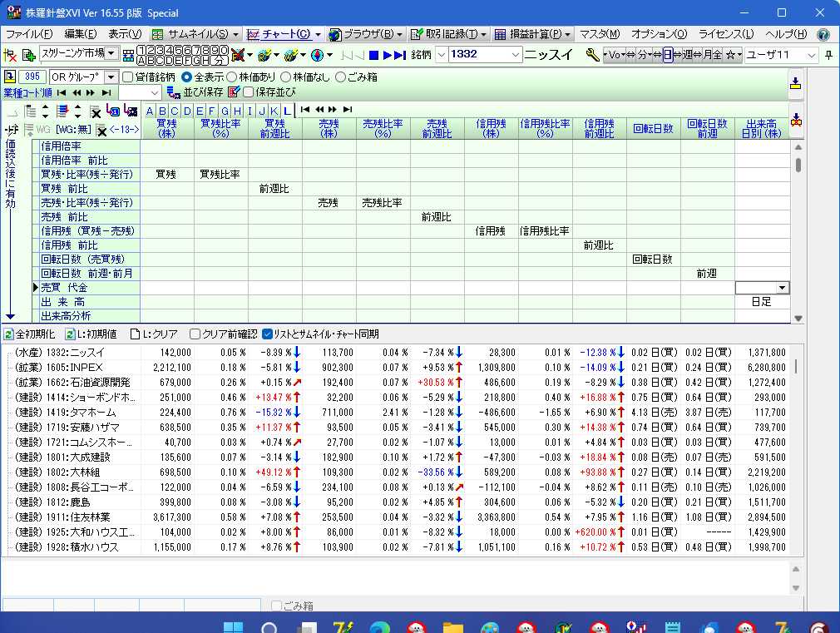Toggle the bottom ごみ箱 checkbox
Image resolution: width=840 pixels, height=633 pixels.
click(x=276, y=606)
